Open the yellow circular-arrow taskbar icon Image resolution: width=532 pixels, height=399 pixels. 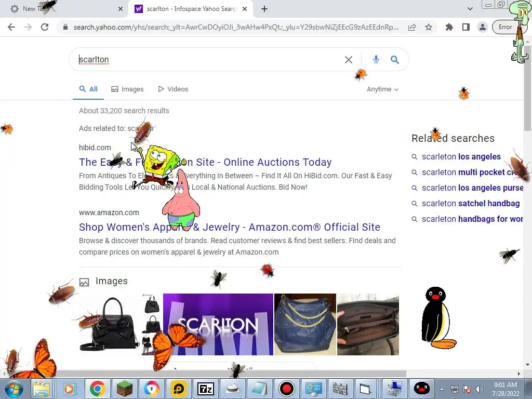point(179,389)
